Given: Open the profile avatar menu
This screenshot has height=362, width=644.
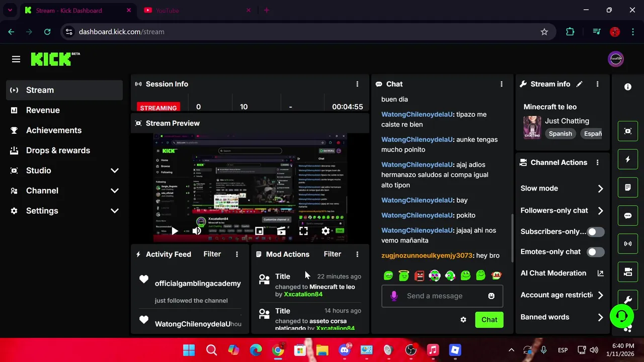Looking at the screenshot, I should [x=616, y=59].
